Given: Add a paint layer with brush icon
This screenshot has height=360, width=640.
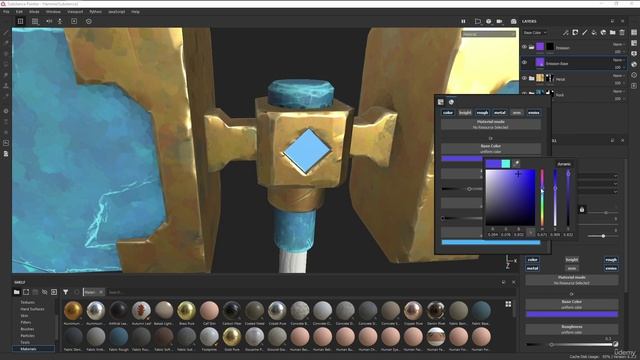Looking at the screenshot, I should pyautogui.click(x=584, y=33).
